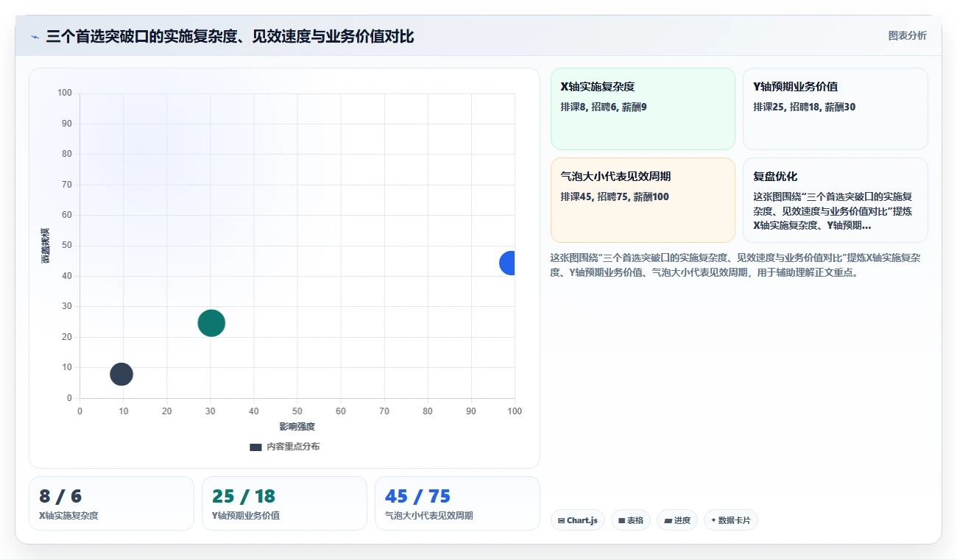Select the 表格 tag
Screen dimensions: 957x560
(x=631, y=520)
